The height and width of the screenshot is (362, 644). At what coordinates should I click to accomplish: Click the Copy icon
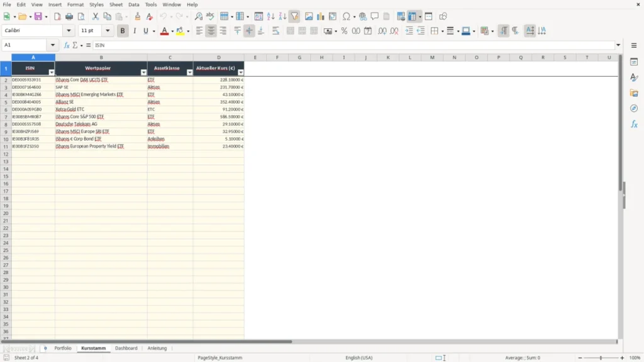107,16
